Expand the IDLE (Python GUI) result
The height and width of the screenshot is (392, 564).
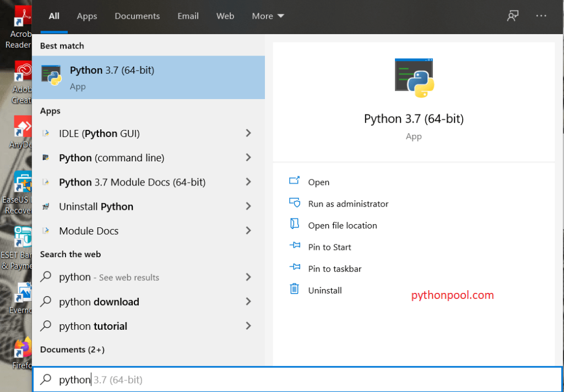(249, 133)
